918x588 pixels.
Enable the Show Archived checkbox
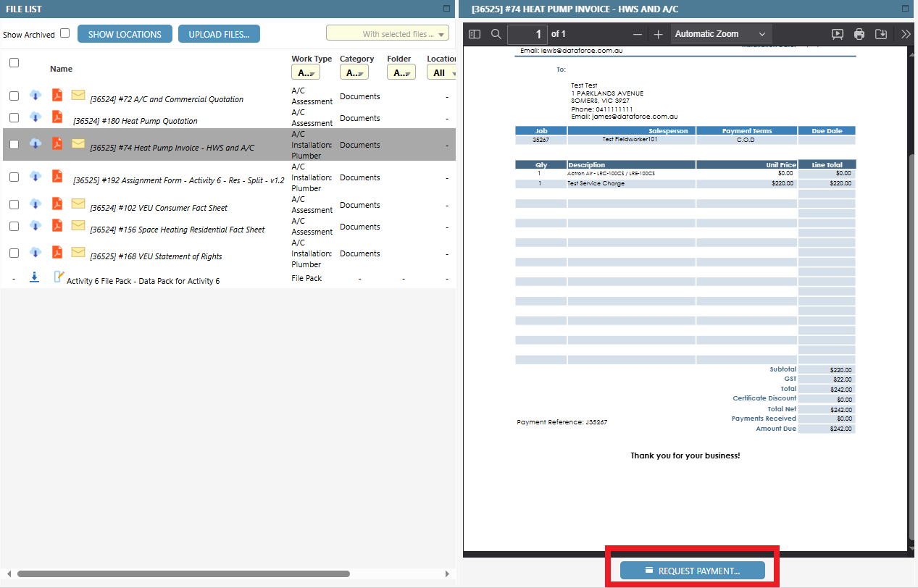[x=64, y=33]
